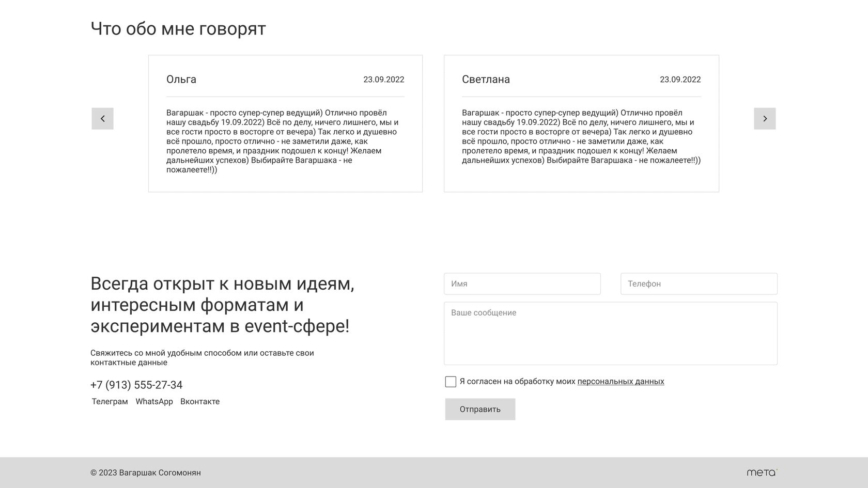
Task: Click the next review arrow
Action: 765,119
